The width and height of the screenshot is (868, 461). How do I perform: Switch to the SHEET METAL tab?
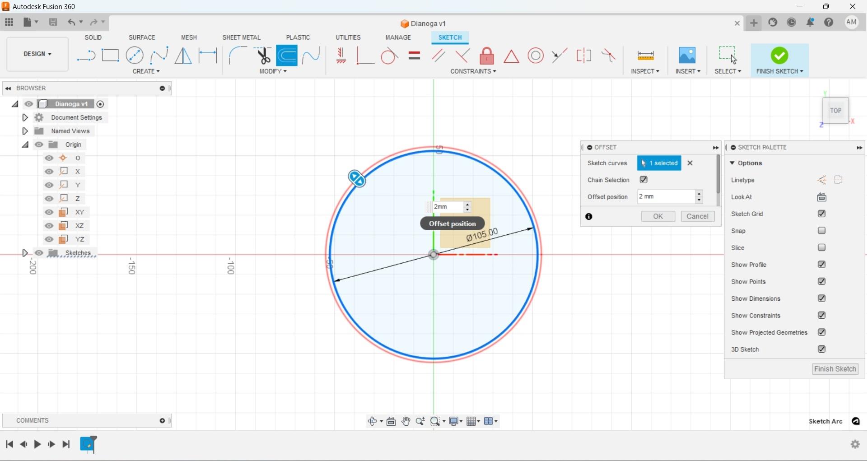241,37
